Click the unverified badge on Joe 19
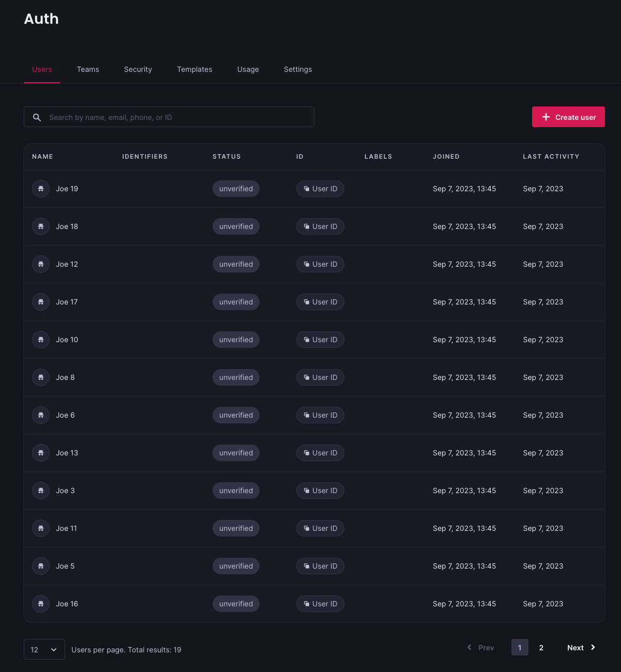The image size is (621, 672). (x=236, y=189)
